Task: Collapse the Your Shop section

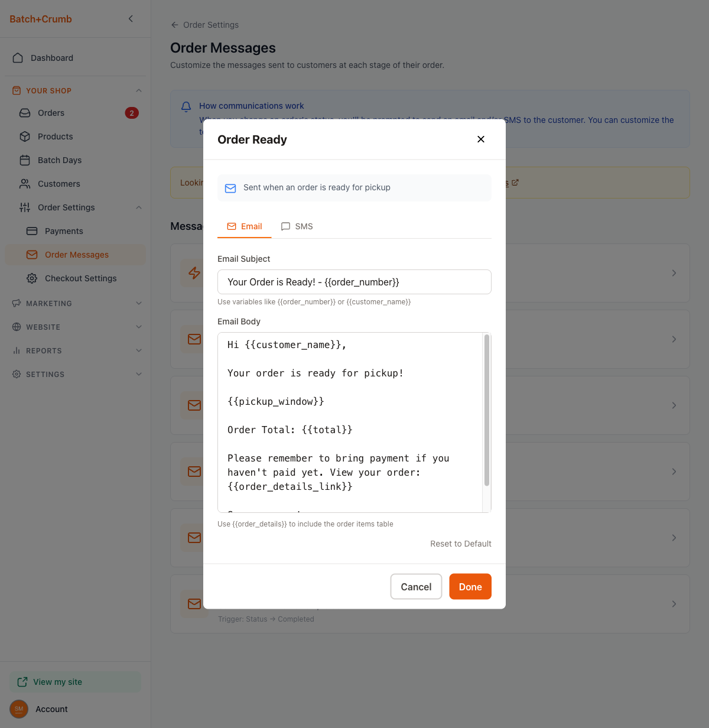Action: 139,90
